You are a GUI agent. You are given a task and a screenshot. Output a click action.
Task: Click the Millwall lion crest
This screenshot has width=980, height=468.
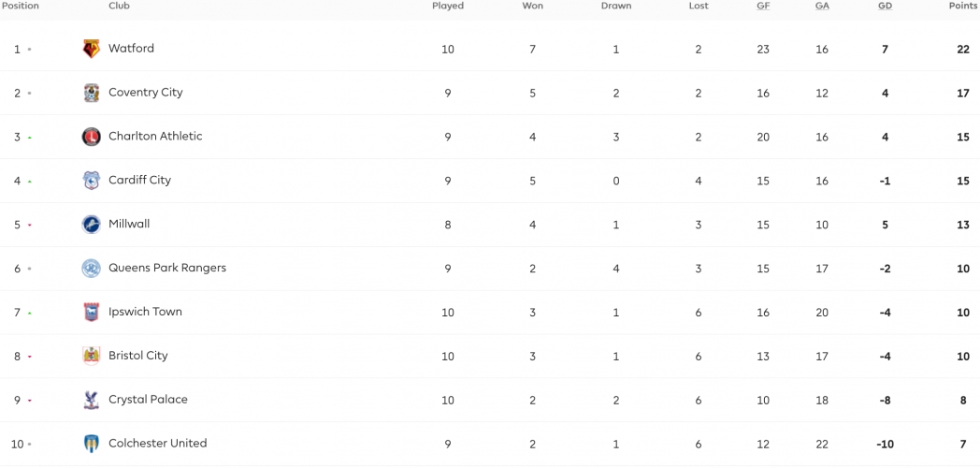click(92, 224)
